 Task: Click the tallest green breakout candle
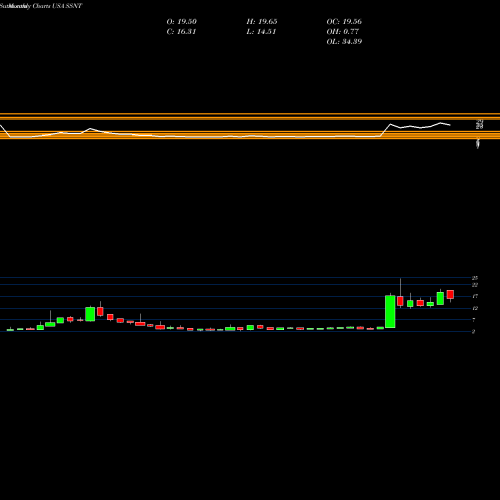(390, 312)
